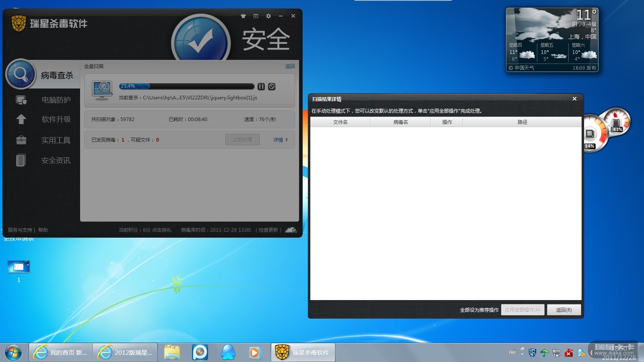This screenshot has width=644, height=362.
Task: Click the computer protection monitor icon
Action: [21, 100]
